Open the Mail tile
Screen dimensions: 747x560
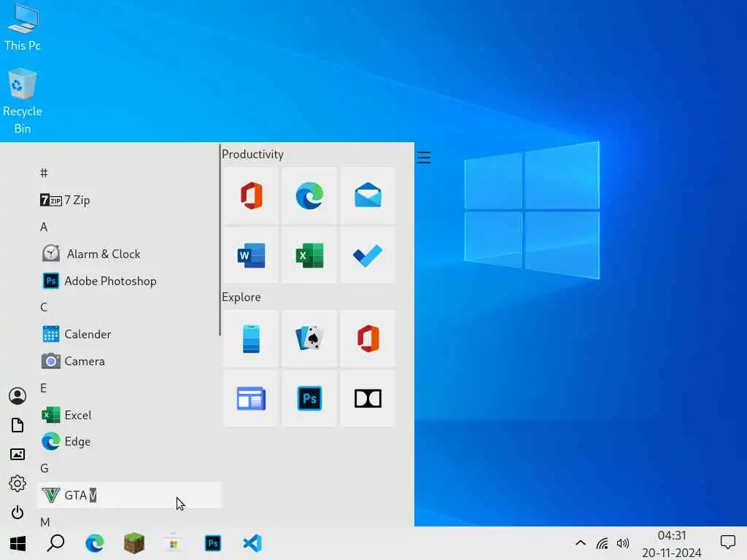[368, 195]
